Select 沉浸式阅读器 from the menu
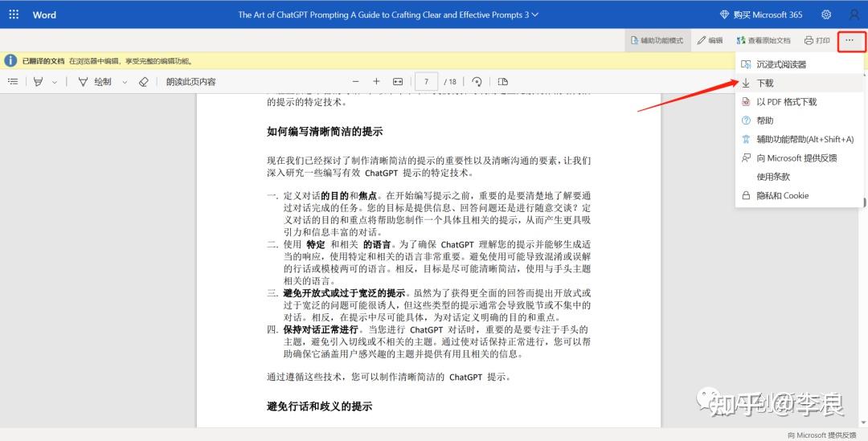 (800, 64)
